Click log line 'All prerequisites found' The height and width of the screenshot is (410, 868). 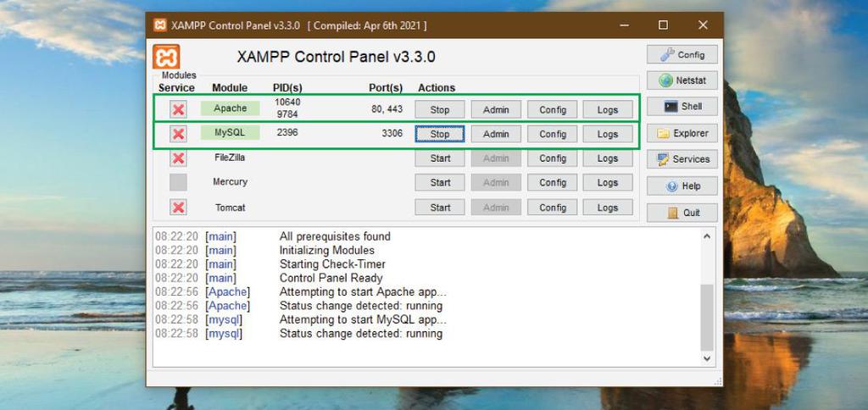334,236
